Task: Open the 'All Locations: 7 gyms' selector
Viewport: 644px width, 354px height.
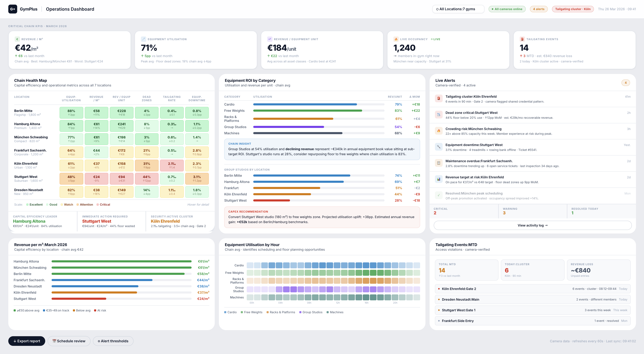Action: [458, 9]
